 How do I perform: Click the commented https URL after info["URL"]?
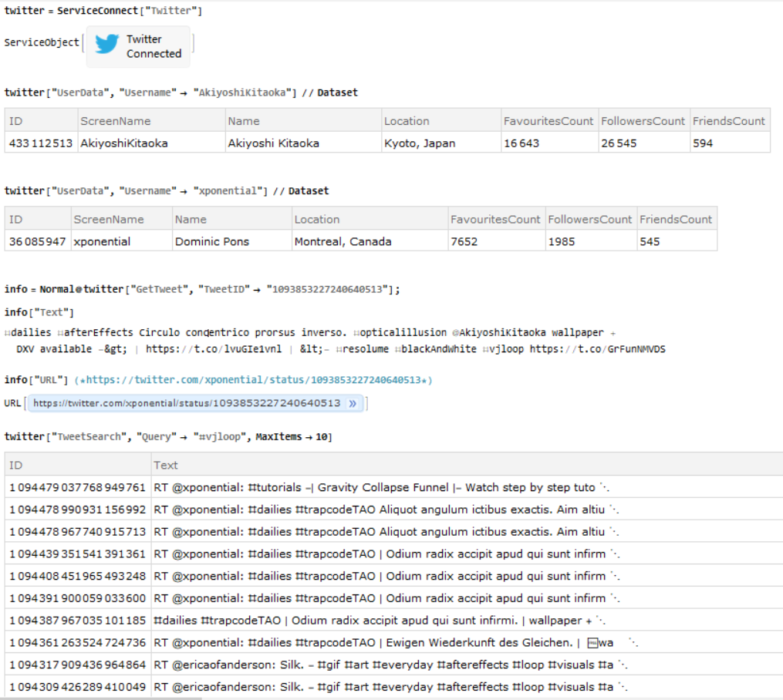coord(254,380)
